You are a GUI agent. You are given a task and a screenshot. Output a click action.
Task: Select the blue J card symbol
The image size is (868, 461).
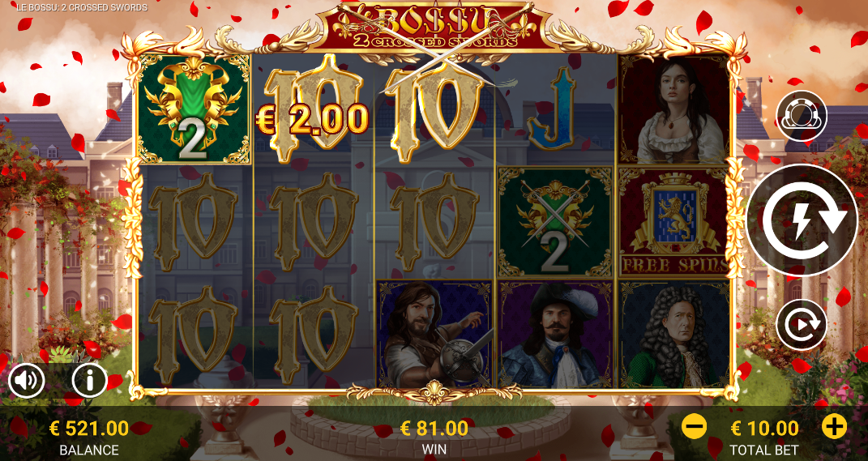point(551,110)
